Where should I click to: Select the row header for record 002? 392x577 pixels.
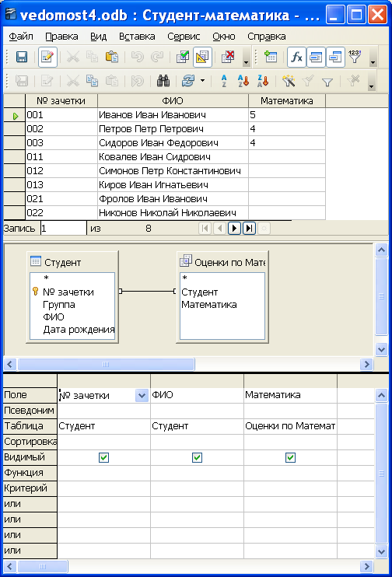[14, 129]
